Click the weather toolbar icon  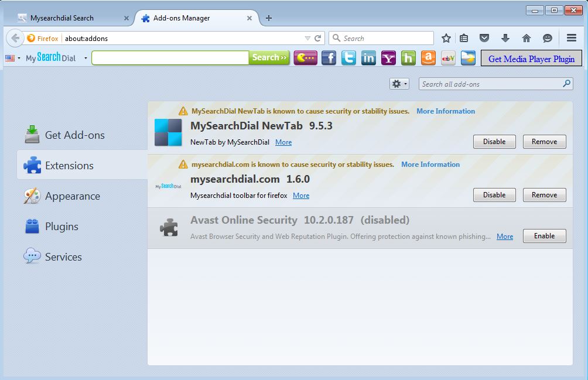tap(468, 58)
